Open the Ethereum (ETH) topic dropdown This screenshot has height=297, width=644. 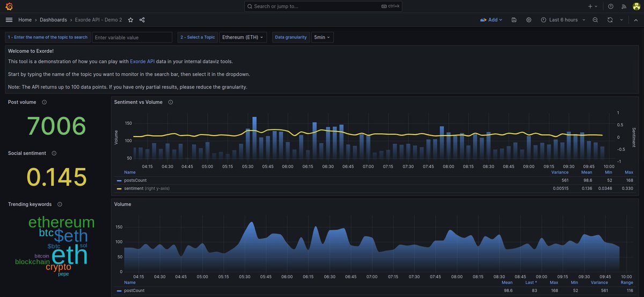click(243, 37)
